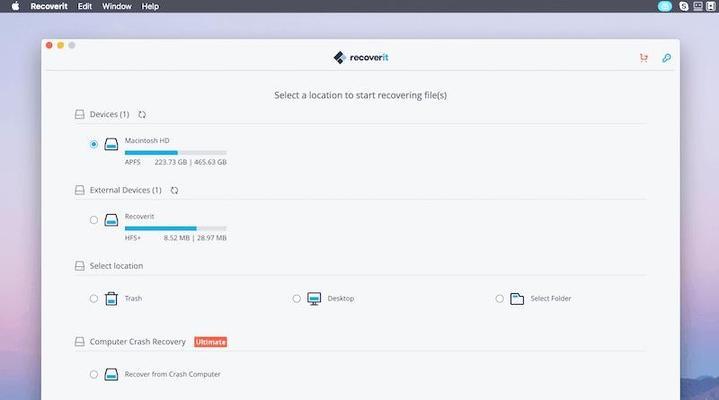Click the Desktop monitor icon

[x=314, y=299]
